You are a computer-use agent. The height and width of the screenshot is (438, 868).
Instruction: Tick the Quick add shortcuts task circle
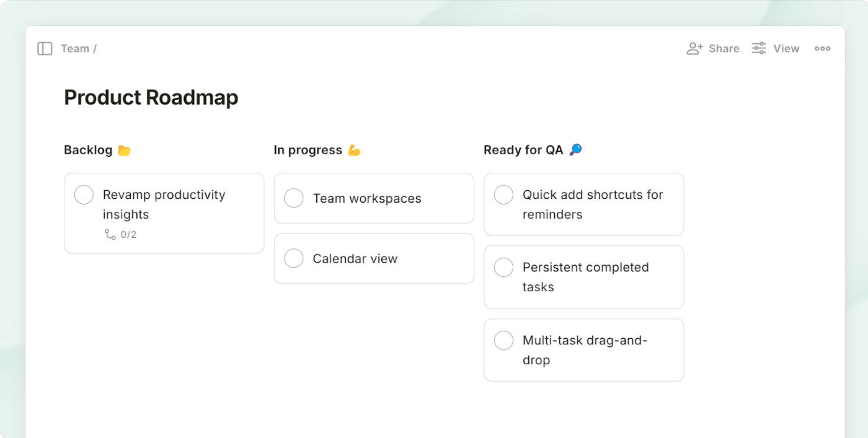[503, 195]
